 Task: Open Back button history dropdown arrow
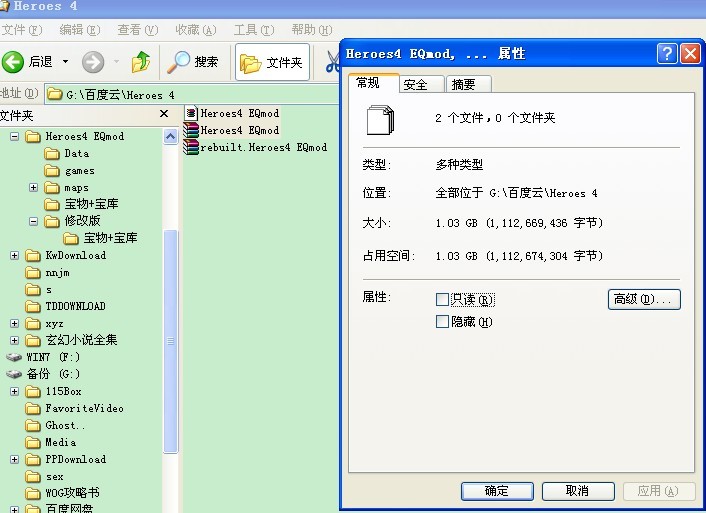[x=65, y=61]
